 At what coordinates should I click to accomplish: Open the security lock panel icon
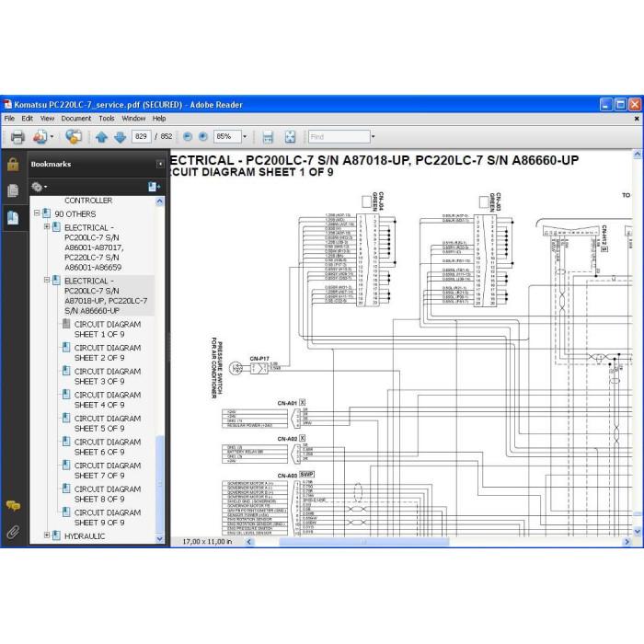pos(13,165)
